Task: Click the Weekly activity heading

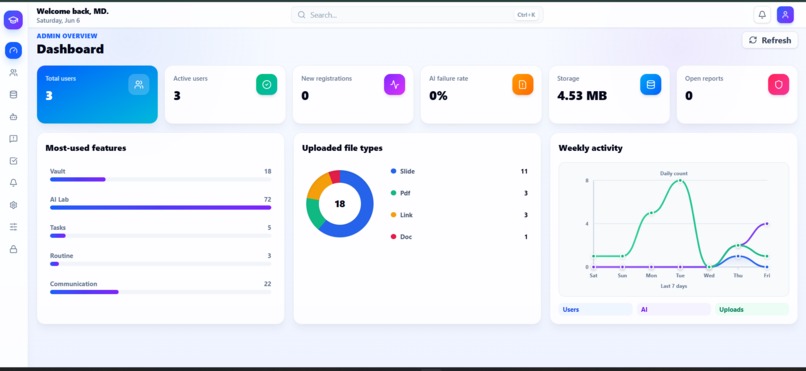Action: click(x=591, y=148)
